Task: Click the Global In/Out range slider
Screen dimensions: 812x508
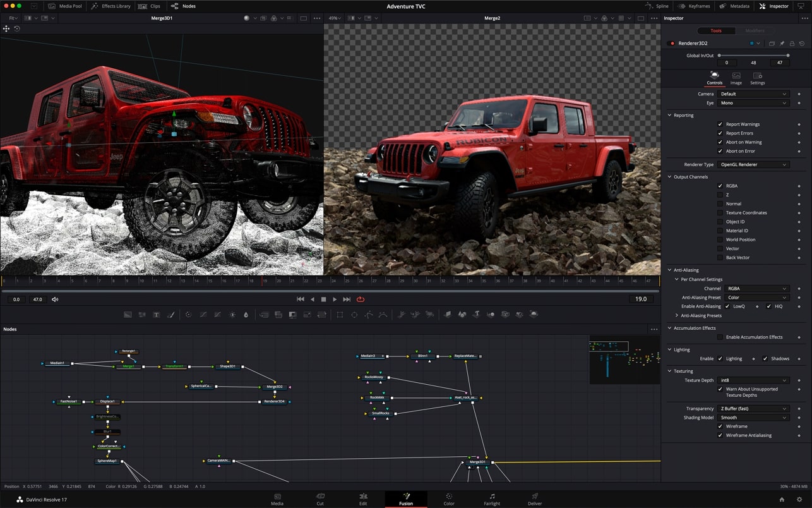Action: pos(755,55)
